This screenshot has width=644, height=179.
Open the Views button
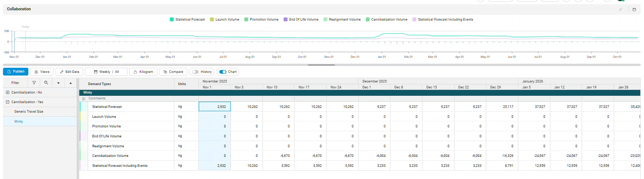point(42,72)
